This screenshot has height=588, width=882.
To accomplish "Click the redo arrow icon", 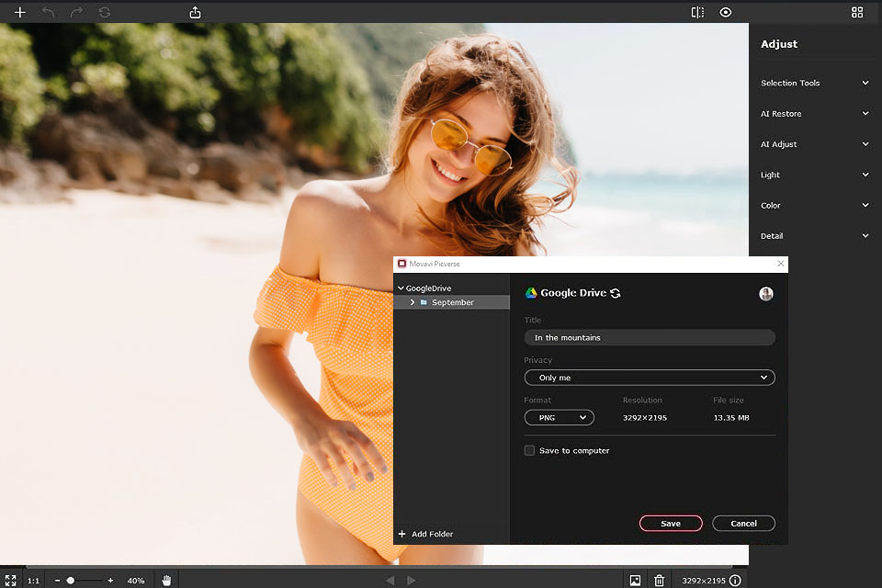I will coord(76,12).
